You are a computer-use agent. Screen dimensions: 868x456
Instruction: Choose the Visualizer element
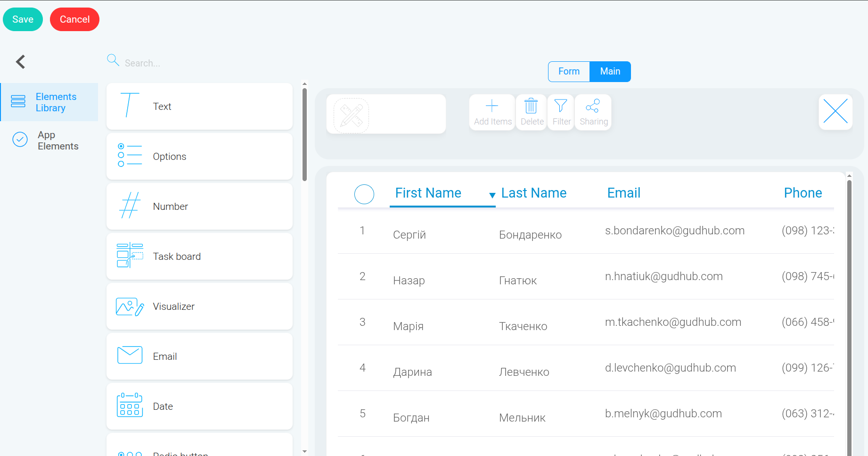tap(199, 307)
